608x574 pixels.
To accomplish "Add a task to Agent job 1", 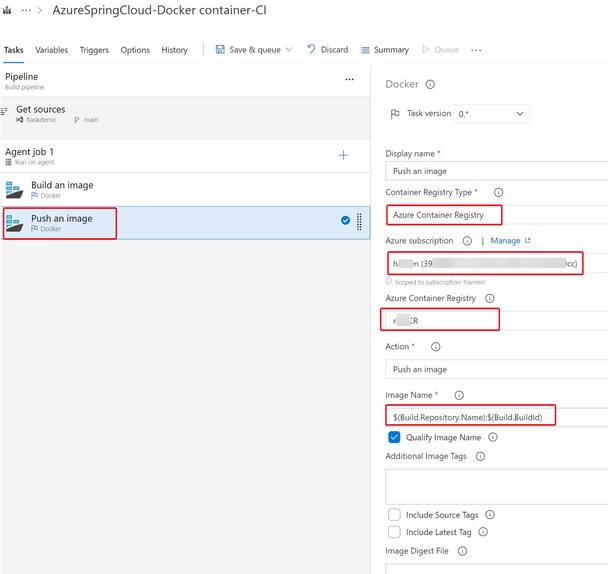I will pyautogui.click(x=343, y=156).
